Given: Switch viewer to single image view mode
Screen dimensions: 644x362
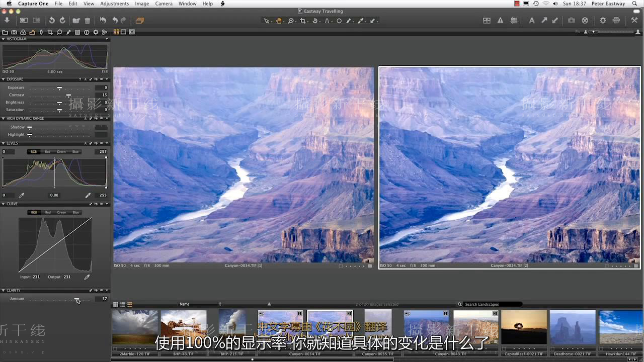Looking at the screenshot, I should (x=124, y=32).
